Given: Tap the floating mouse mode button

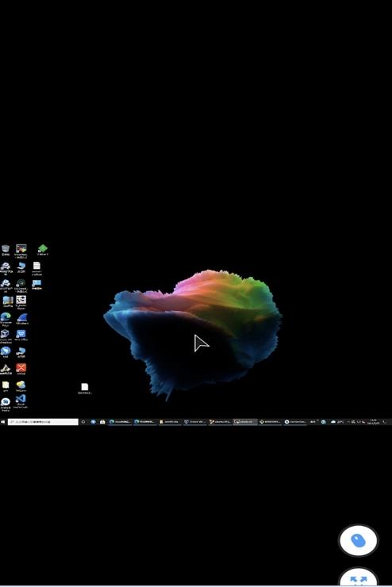Looking at the screenshot, I should [359, 540].
